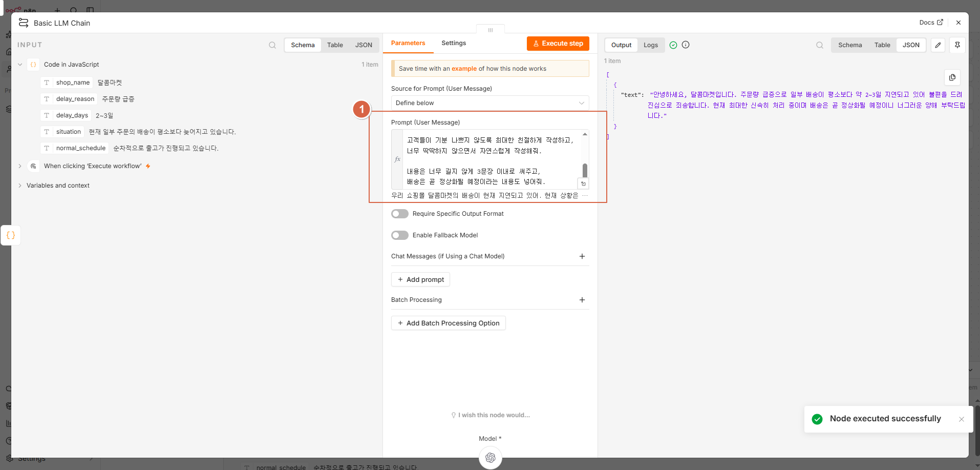The width and height of the screenshot is (980, 470).
Task: Click the output panel search icon
Action: [x=820, y=45]
